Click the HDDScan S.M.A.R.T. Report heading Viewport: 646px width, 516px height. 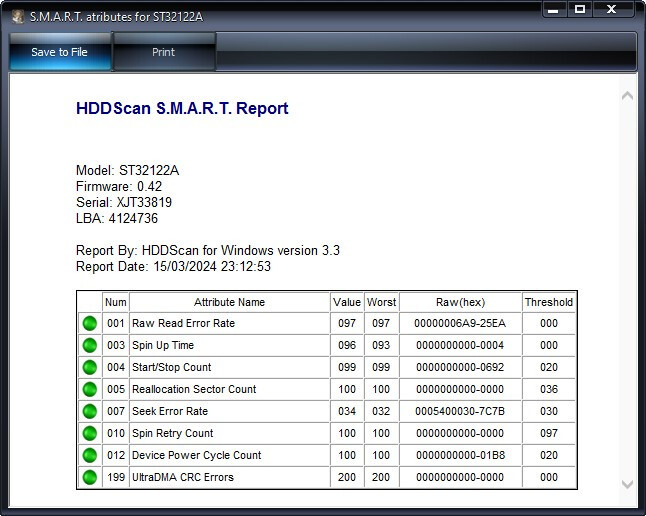(182, 108)
